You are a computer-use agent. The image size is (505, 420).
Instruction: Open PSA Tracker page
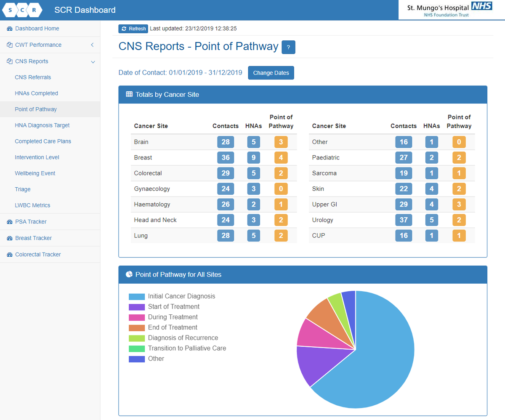31,222
